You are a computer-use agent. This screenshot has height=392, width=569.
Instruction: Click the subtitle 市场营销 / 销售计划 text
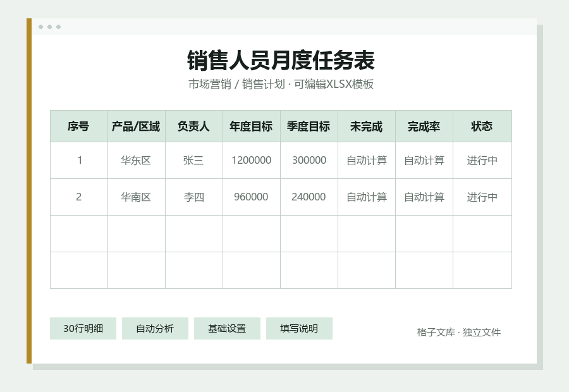click(x=236, y=84)
